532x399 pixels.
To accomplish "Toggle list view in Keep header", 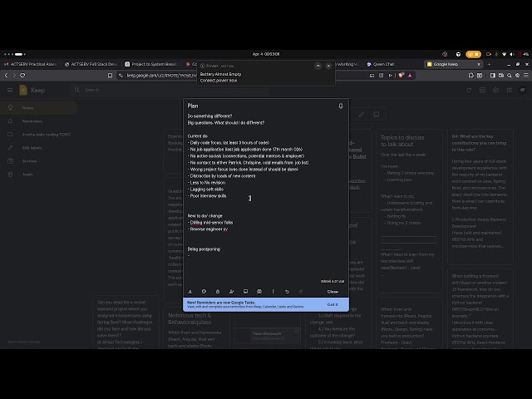I will click(482, 90).
